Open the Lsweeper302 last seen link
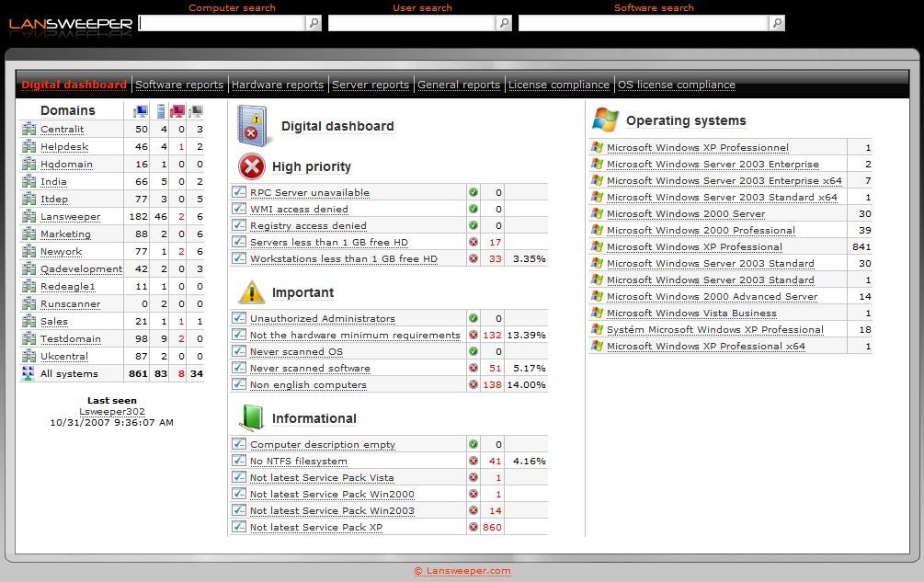The width and height of the screenshot is (924, 582). pos(112,411)
